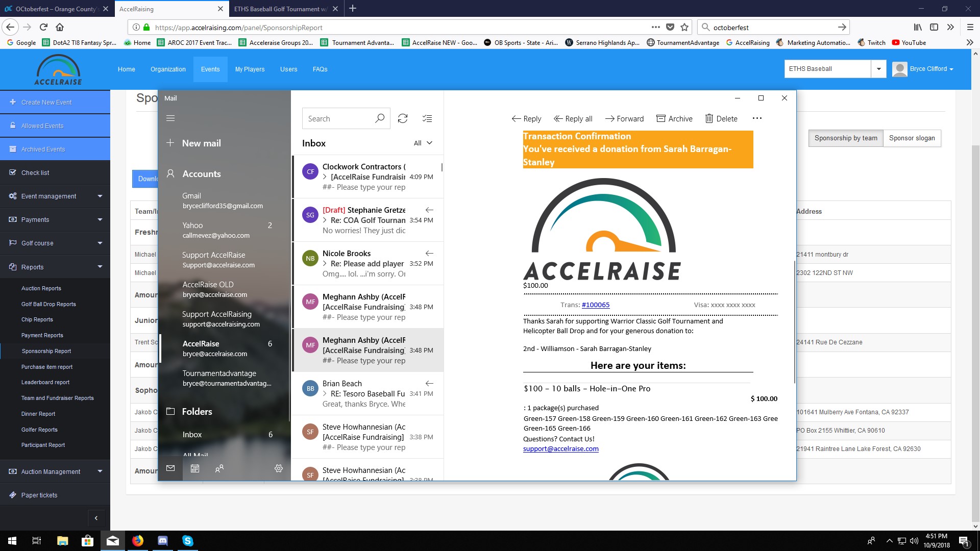Open the ETHS Baseball organization dropdown
Image resolution: width=980 pixels, height=551 pixels.
pos(878,69)
